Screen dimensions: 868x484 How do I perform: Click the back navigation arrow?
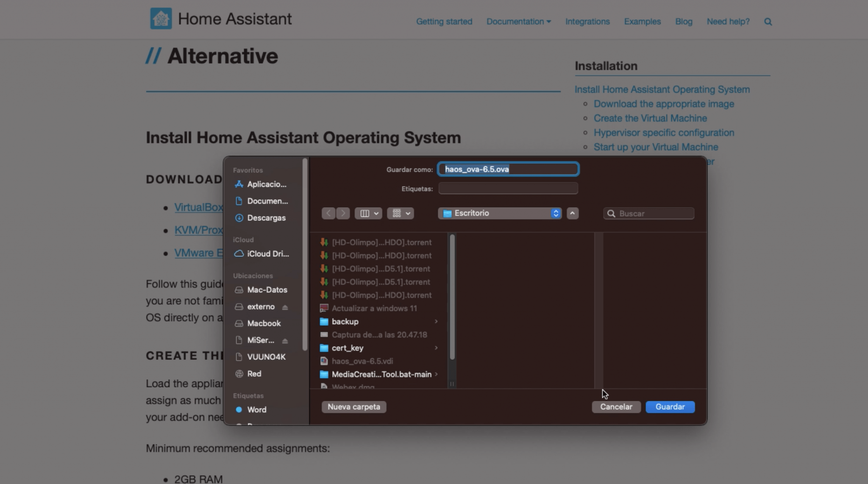[329, 213]
